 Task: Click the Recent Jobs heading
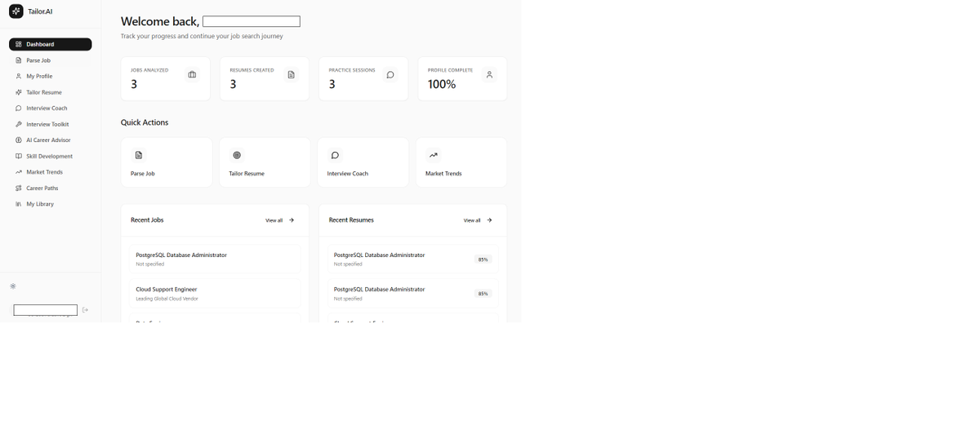pos(147,220)
